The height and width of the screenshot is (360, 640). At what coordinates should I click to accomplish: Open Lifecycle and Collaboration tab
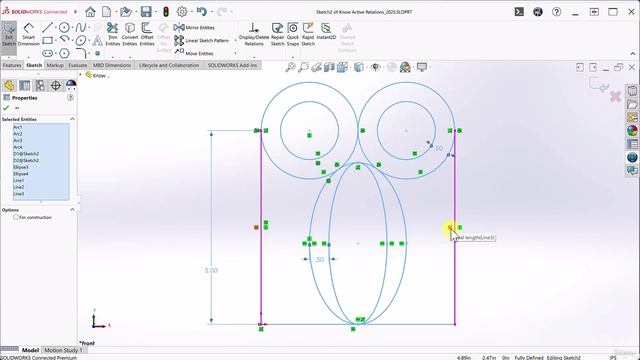tap(169, 65)
